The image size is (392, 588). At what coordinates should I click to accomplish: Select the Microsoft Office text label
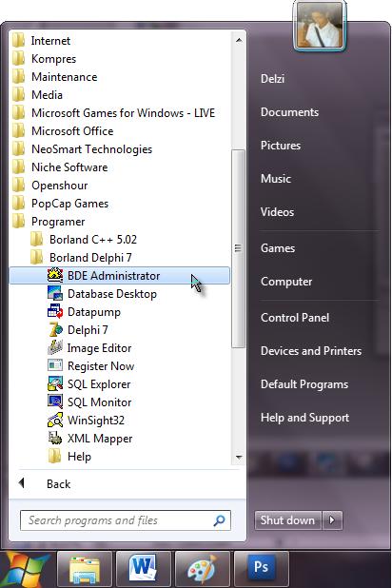pyautogui.click(x=72, y=131)
